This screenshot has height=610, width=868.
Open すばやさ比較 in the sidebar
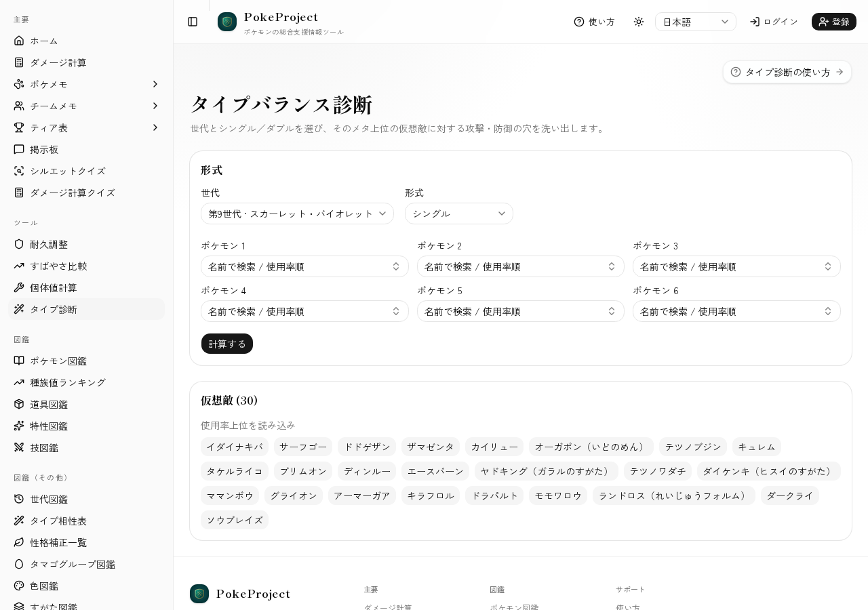[87, 266]
